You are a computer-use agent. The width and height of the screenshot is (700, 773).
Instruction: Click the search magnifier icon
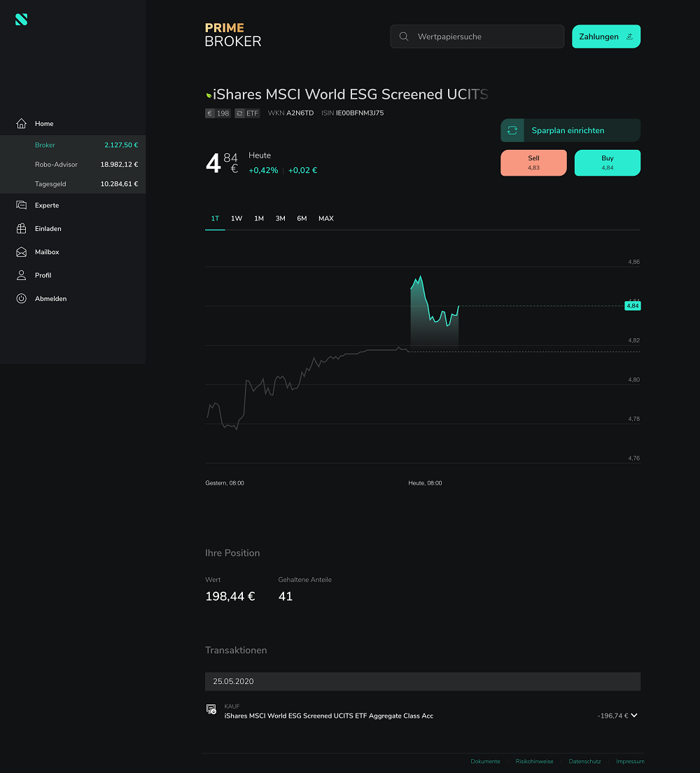coord(404,36)
